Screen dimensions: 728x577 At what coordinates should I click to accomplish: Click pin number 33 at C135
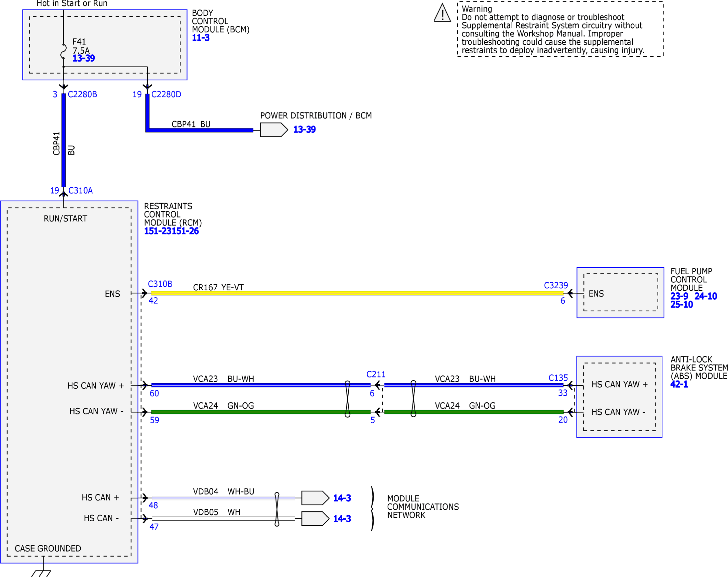click(x=563, y=393)
